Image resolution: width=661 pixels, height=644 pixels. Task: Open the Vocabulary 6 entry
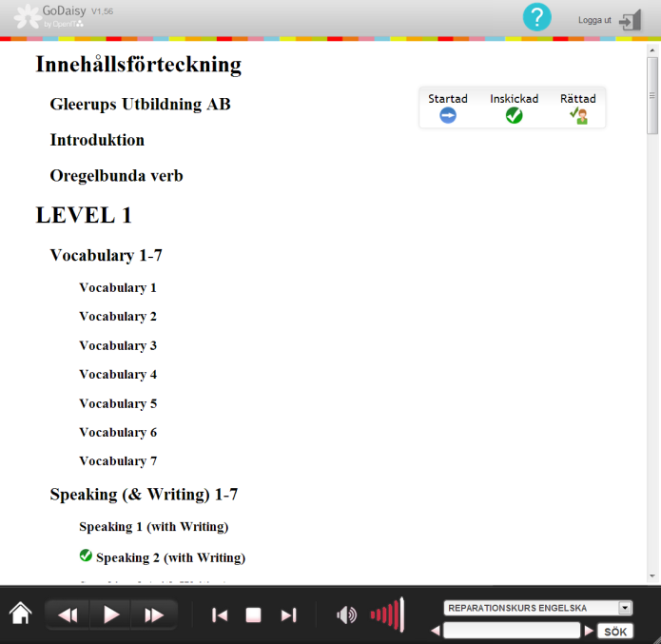[x=118, y=432]
